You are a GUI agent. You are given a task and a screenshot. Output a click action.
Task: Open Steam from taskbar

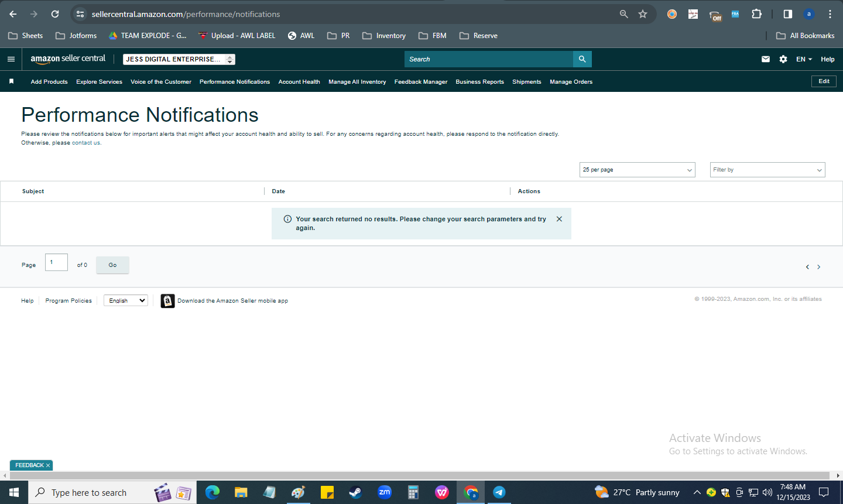pyautogui.click(x=355, y=492)
